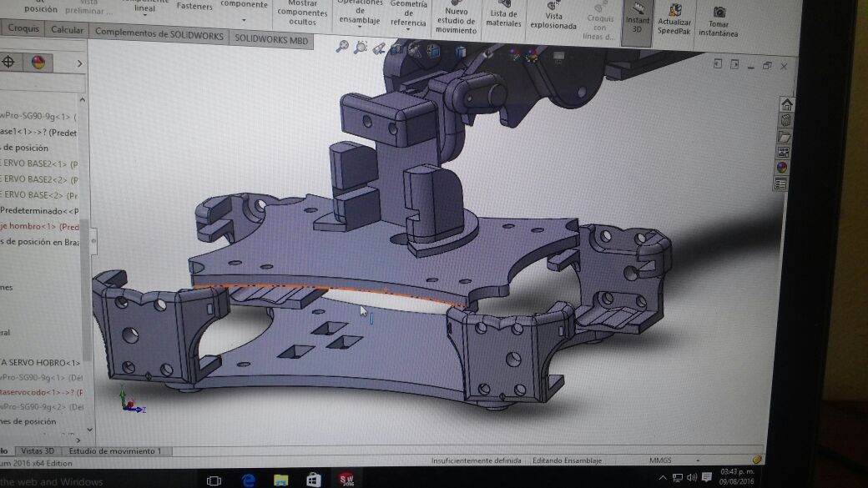Screen dimensions: 868x488
Task: Switch to the DimXpertManager crosshair tab
Action: [x=9, y=62]
